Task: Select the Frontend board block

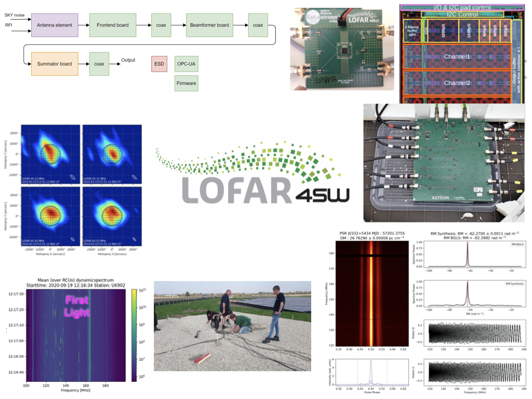Action: (x=113, y=25)
